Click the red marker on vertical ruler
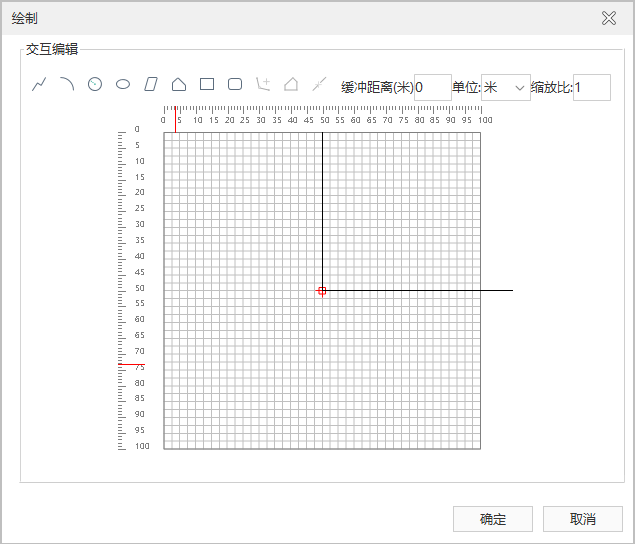Viewport: 635px width, 544px height. tap(131, 365)
